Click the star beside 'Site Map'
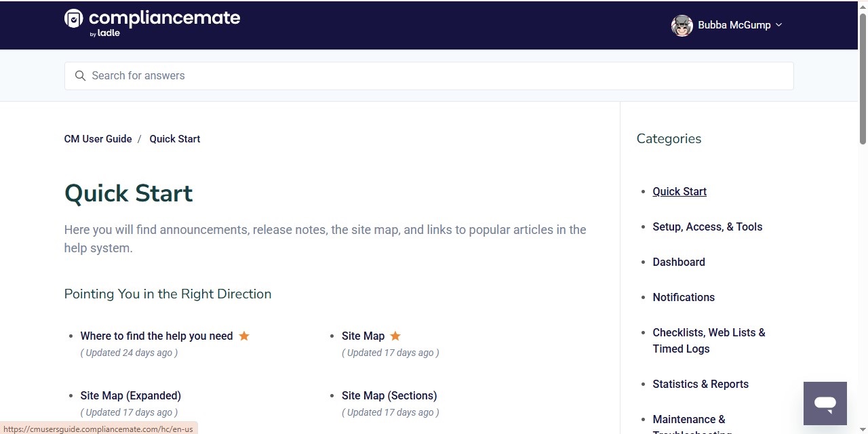The width and height of the screenshot is (868, 434). click(395, 336)
